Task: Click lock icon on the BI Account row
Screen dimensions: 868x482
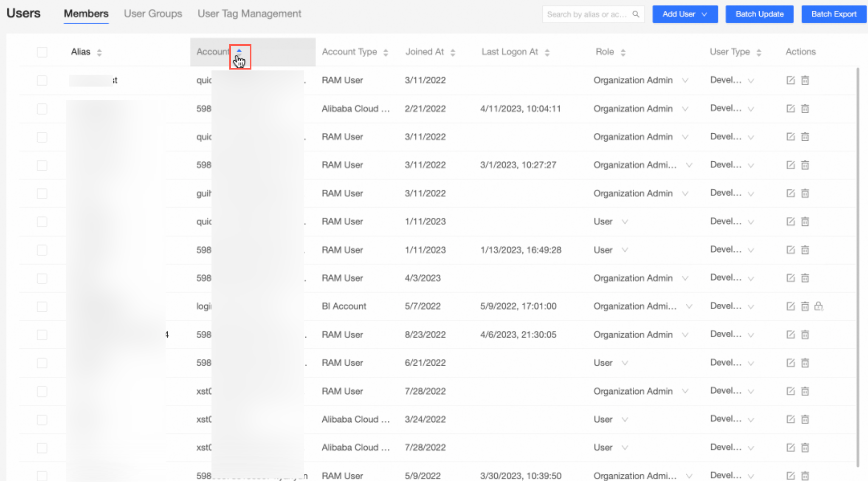Action: (x=819, y=306)
